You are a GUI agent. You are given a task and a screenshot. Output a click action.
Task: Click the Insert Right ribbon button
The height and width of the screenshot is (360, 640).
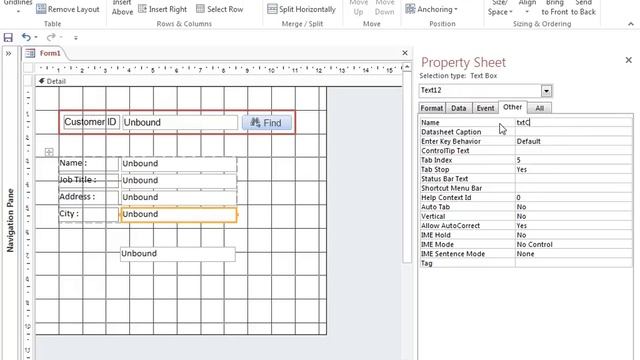[162, 9]
